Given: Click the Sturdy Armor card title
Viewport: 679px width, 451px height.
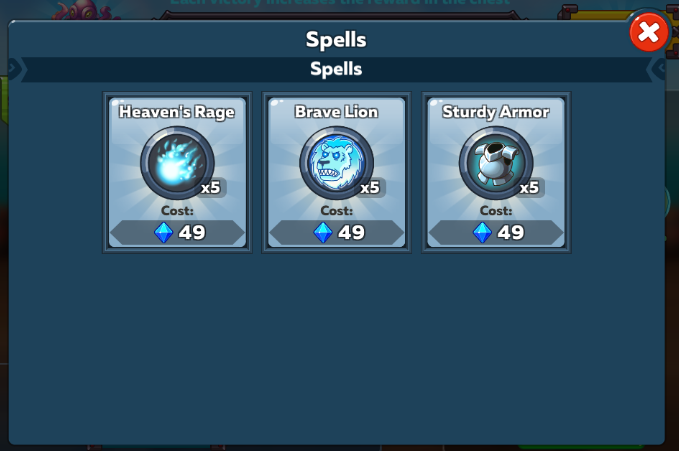Looking at the screenshot, I should (x=496, y=112).
